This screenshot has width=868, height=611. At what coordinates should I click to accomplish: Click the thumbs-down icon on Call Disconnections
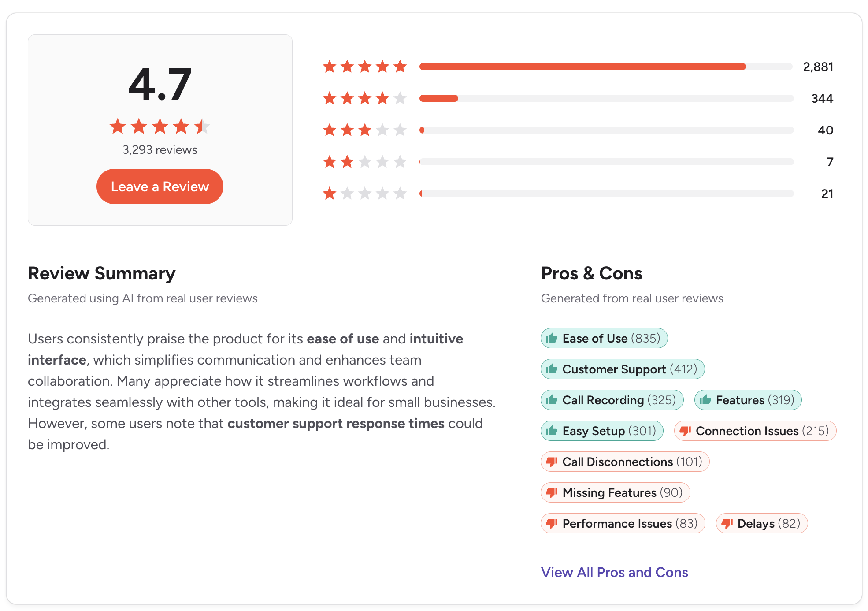coord(552,462)
